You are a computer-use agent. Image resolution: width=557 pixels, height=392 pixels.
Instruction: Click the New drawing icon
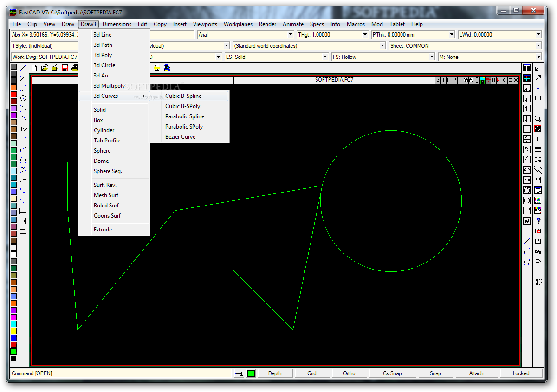click(x=34, y=68)
